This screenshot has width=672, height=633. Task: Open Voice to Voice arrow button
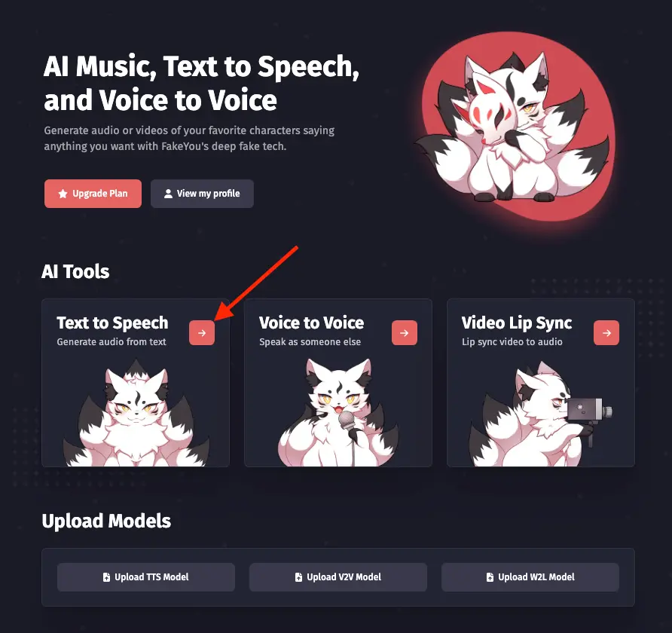(x=404, y=332)
